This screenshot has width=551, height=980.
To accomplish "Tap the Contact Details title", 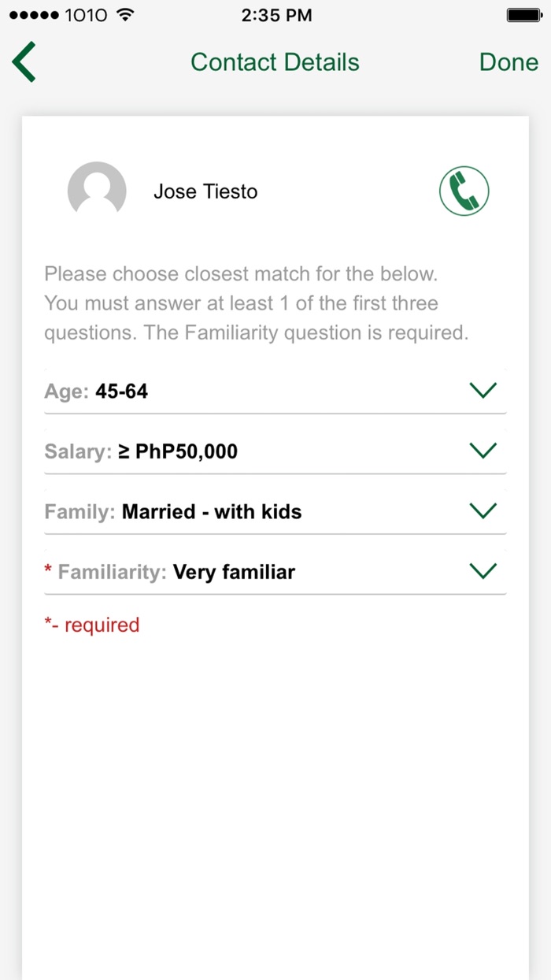I will pyautogui.click(x=275, y=62).
